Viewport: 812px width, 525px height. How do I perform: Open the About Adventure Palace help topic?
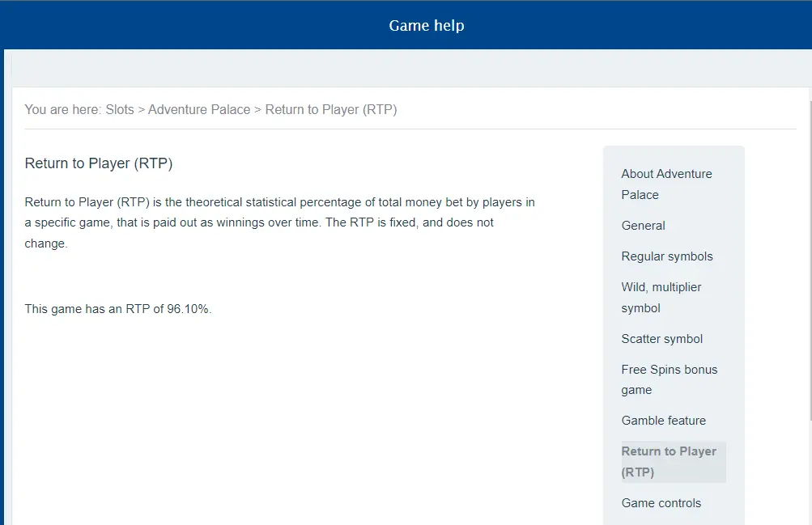[x=666, y=184]
